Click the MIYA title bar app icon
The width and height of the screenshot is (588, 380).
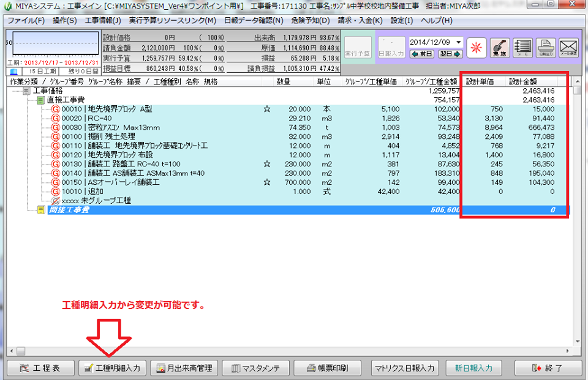8,6
